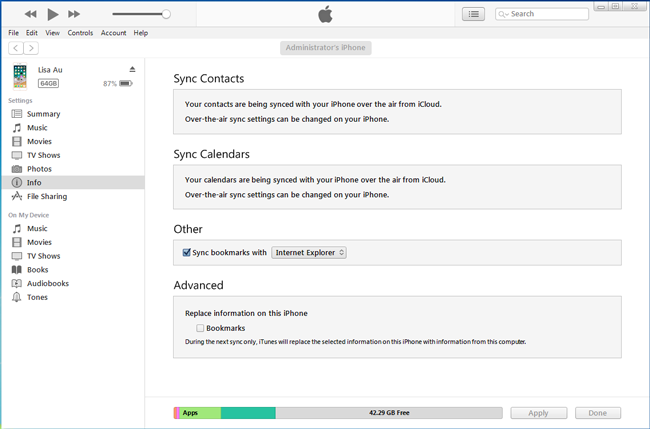Select TV Shows under On My Device
Screen dimensions: 650x429
pos(73,256)
